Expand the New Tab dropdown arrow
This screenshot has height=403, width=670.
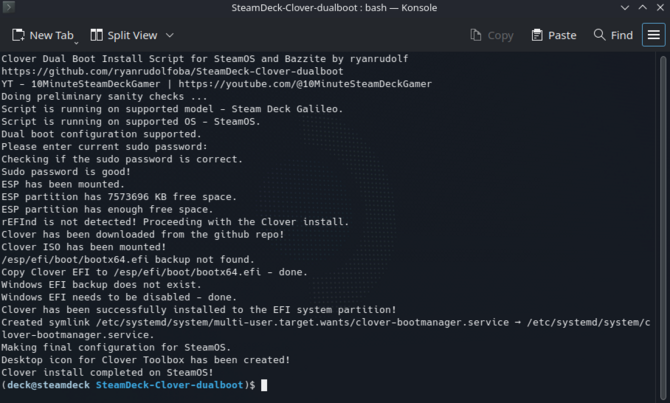pos(76,43)
